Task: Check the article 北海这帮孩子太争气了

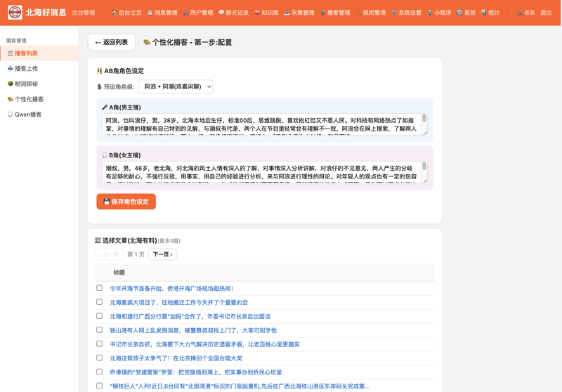Action: [100, 358]
